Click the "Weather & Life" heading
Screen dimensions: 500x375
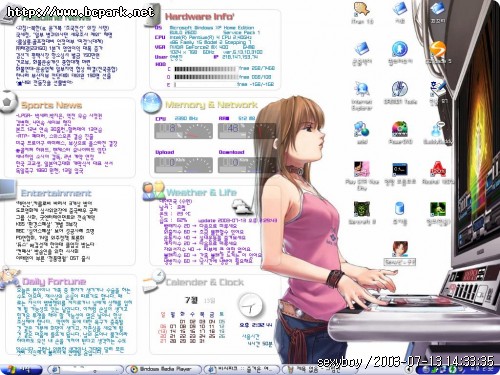201,192
